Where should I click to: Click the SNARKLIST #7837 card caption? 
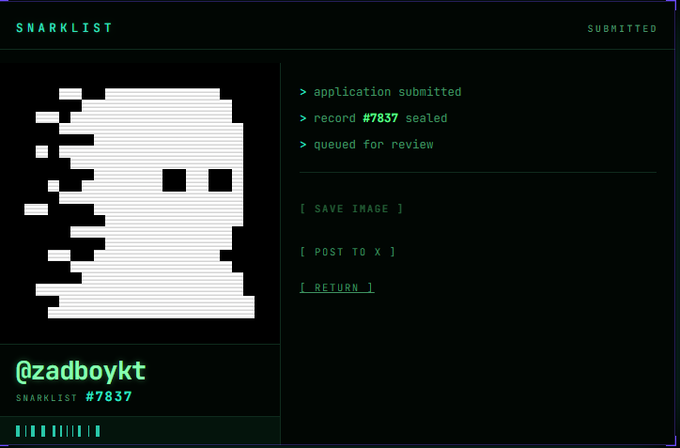coord(74,397)
